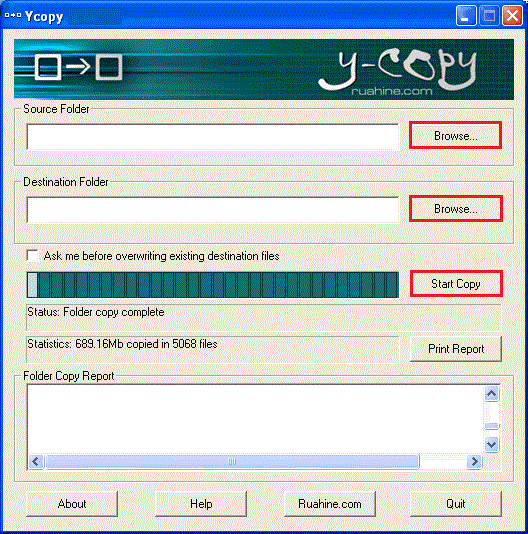Image resolution: width=528 pixels, height=534 pixels.
Task: Browse for the Destination Folder
Action: (x=455, y=208)
